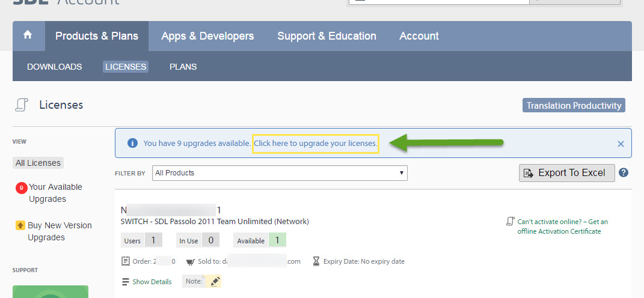Click the Show Details list icon
Viewport: 644px width, 298px height.
[x=126, y=282]
